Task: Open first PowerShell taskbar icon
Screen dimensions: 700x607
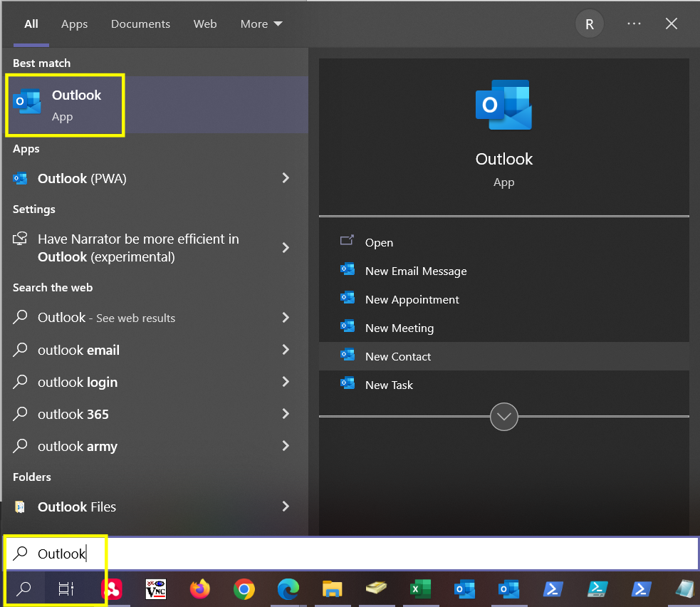Action: tap(553, 589)
